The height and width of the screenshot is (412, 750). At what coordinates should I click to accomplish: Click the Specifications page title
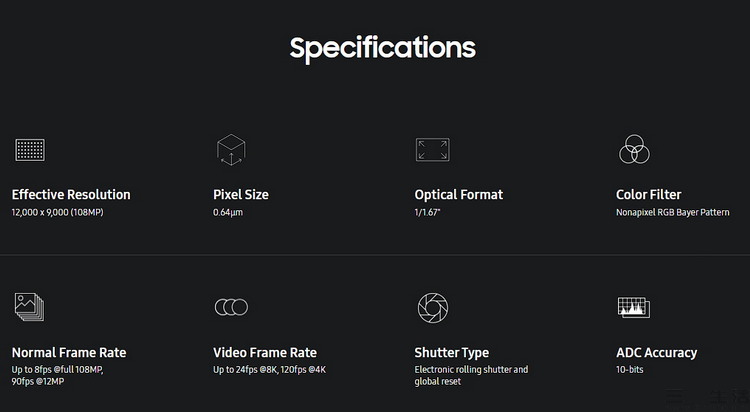pyautogui.click(x=382, y=47)
